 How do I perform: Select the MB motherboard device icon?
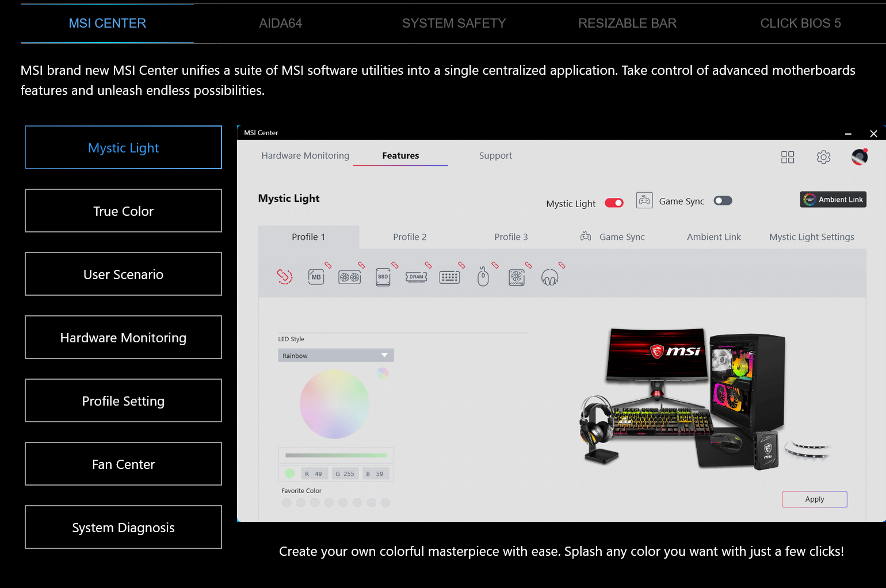(x=316, y=277)
